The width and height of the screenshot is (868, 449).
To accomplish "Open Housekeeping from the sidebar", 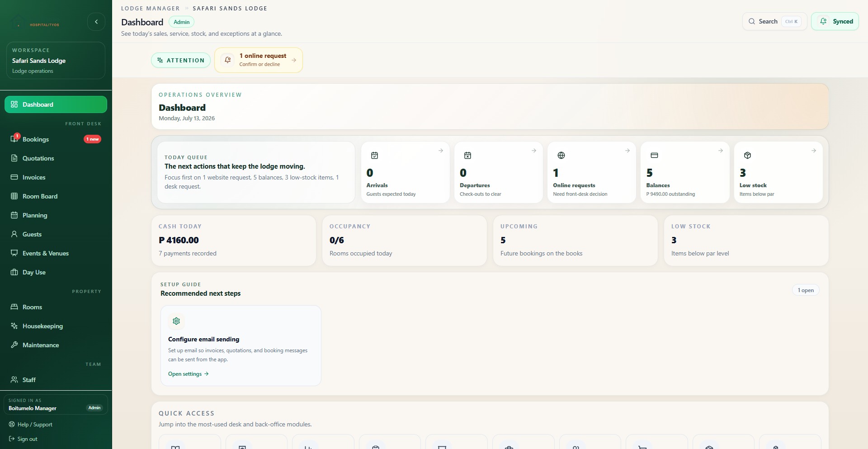I will point(56,326).
